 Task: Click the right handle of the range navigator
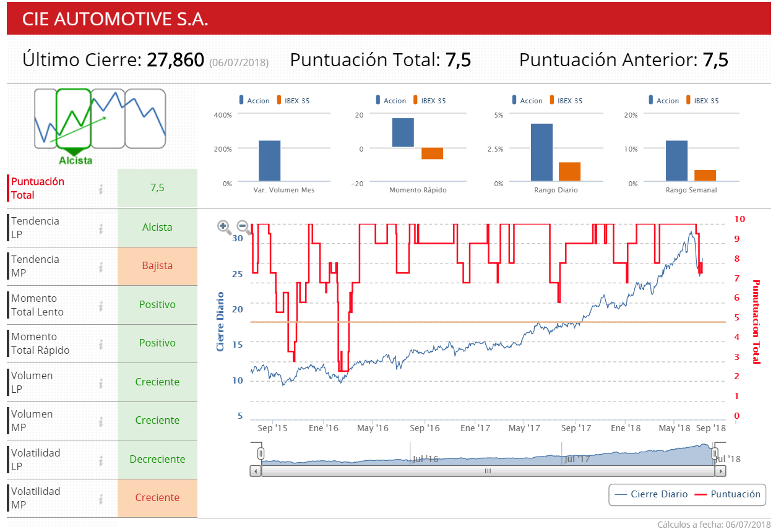tap(715, 453)
